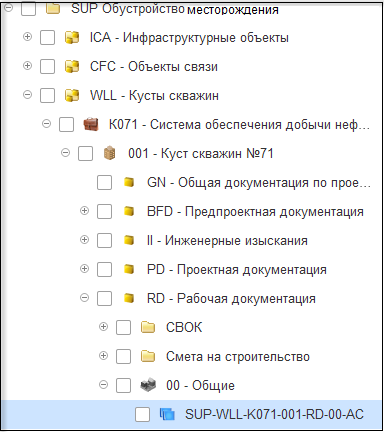Expand the PD - Проектная документация node
This screenshot has height=432, width=384.
84,268
